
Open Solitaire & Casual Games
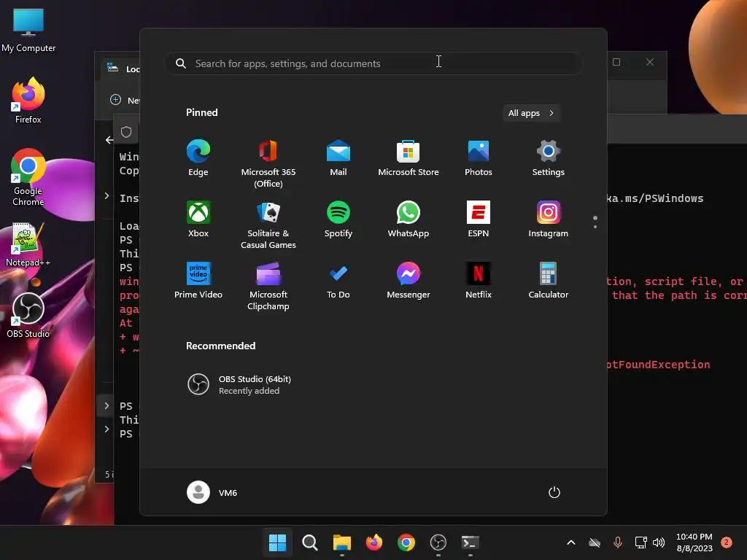[x=268, y=225]
